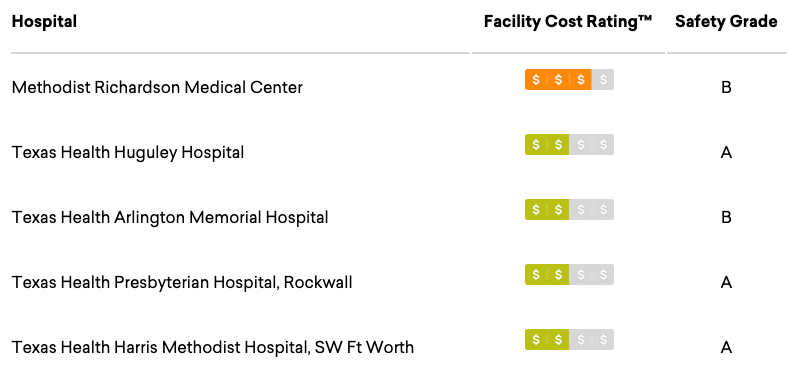Screen dimensions: 799x384
Task: Click safety grade B for Arlington Memorial
Action: pos(726,217)
